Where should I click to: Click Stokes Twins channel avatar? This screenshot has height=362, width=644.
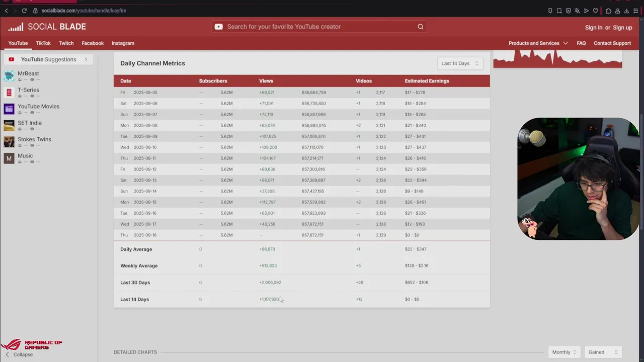[9, 142]
